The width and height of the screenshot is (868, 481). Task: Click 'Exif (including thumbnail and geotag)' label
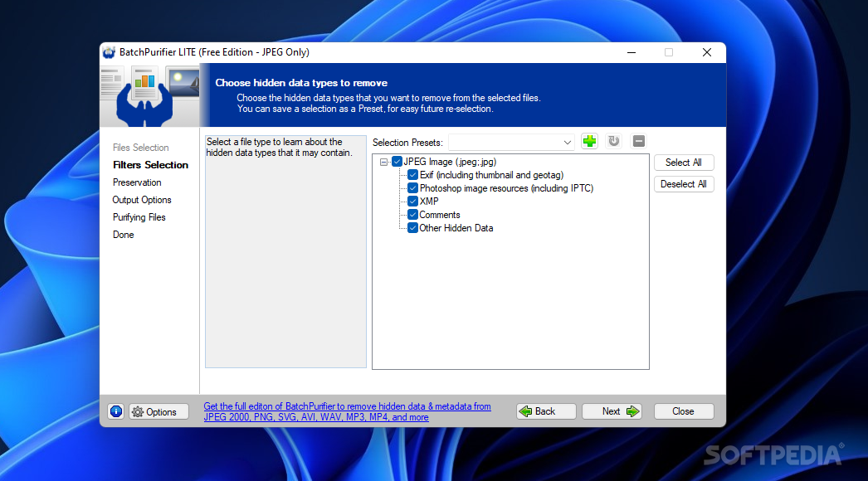point(491,175)
